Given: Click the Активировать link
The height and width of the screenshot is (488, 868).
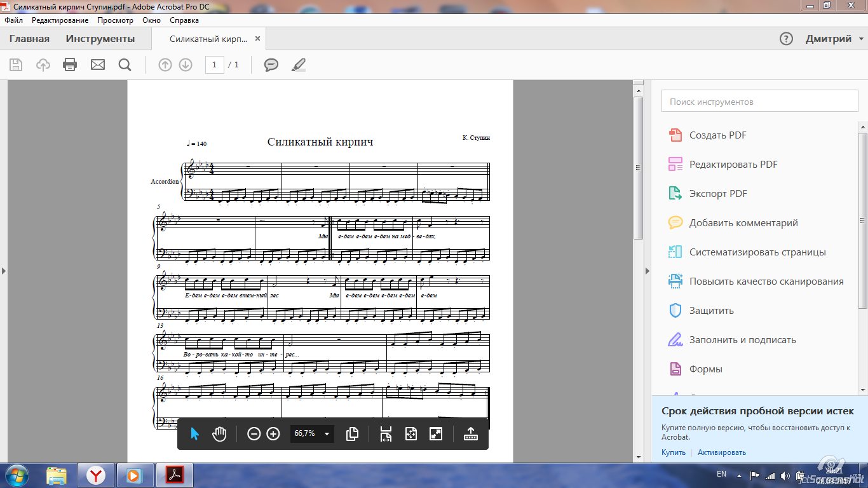Looking at the screenshot, I should [721, 452].
